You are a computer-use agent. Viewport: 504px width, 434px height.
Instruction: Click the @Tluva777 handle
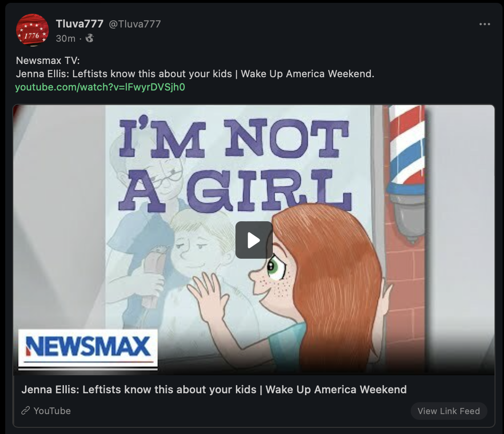click(135, 24)
